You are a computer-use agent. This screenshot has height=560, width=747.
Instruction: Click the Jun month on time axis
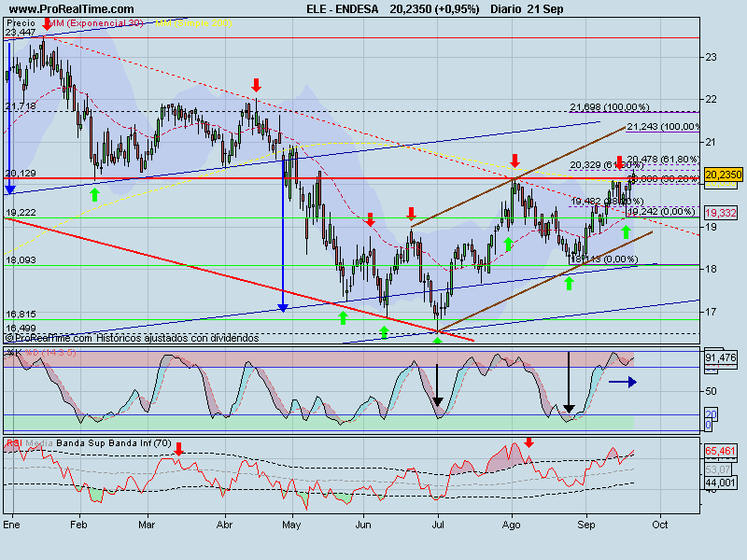(363, 525)
